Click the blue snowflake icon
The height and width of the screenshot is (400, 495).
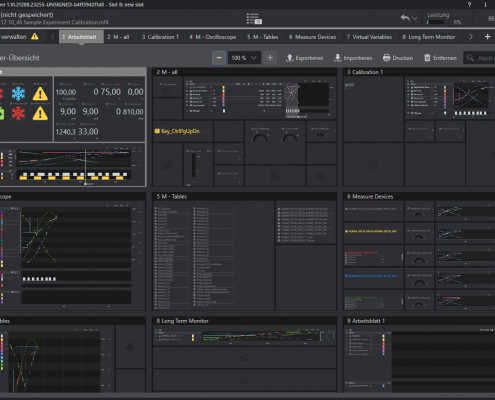(18, 94)
